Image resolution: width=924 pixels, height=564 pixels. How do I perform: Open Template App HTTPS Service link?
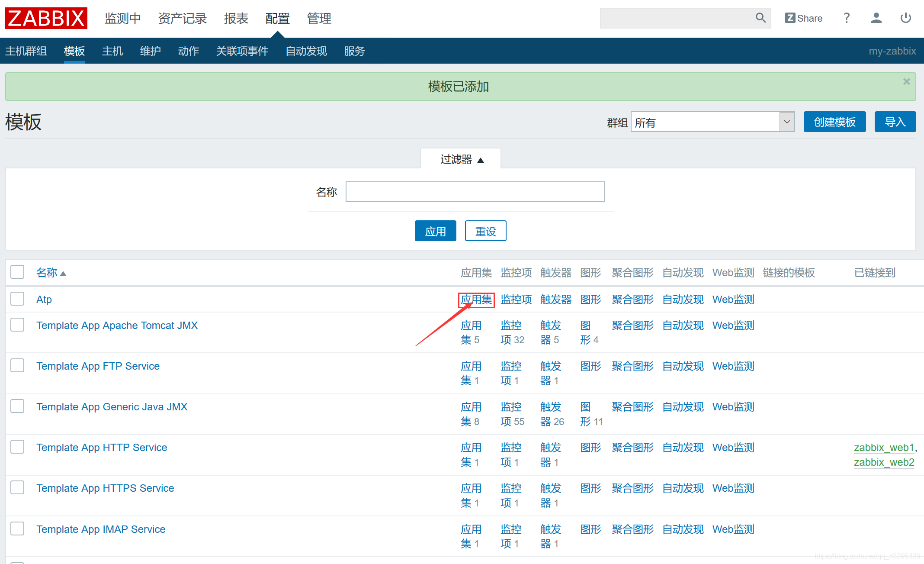pyautogui.click(x=105, y=488)
